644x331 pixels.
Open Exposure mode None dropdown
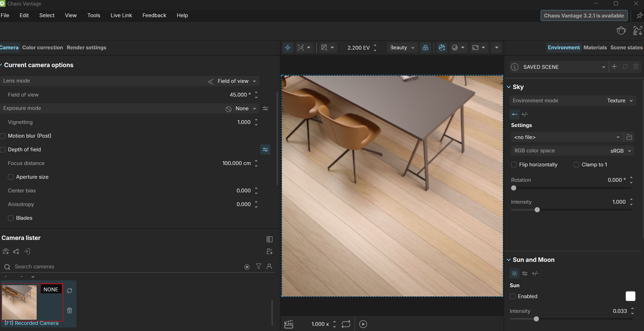tap(241, 109)
